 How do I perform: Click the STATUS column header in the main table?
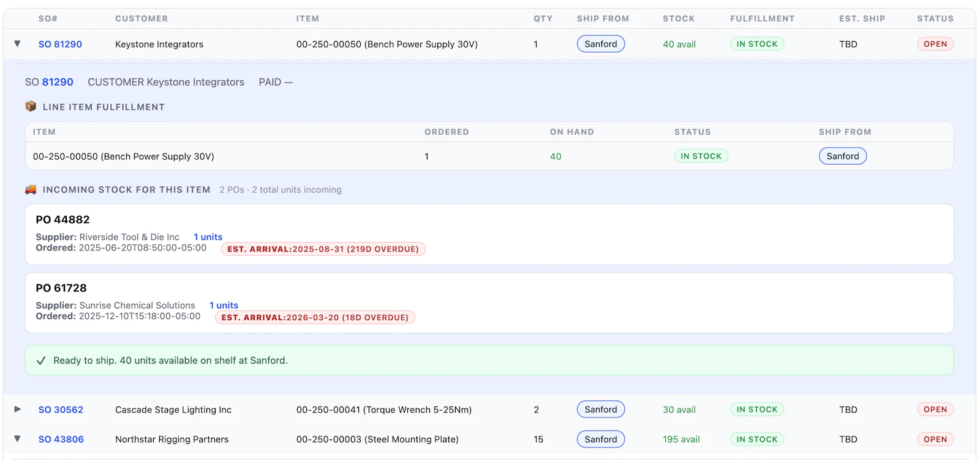coord(935,18)
